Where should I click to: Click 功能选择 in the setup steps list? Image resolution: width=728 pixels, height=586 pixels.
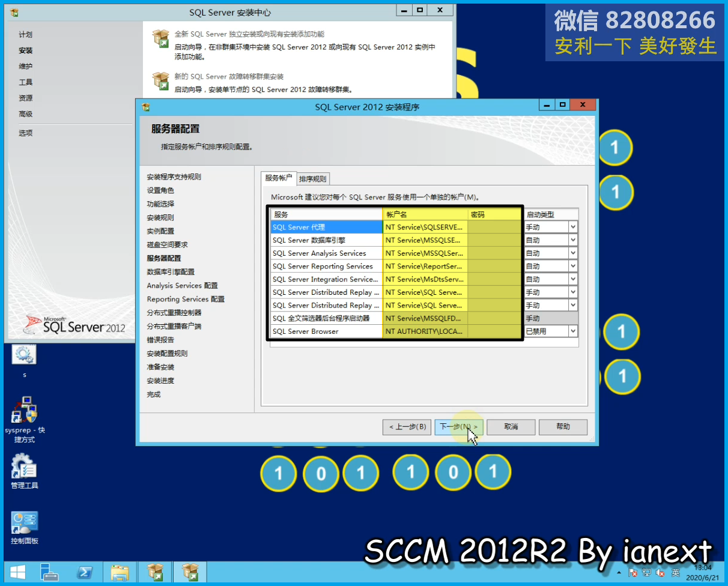coord(160,204)
